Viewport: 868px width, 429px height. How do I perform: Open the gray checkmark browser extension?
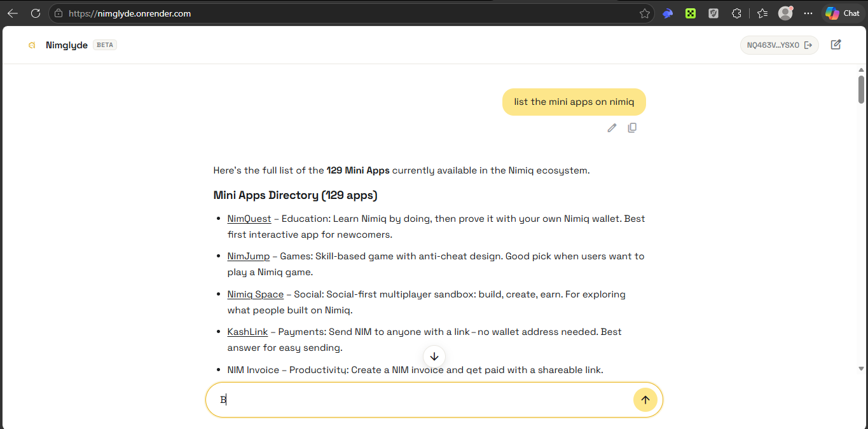(x=713, y=13)
